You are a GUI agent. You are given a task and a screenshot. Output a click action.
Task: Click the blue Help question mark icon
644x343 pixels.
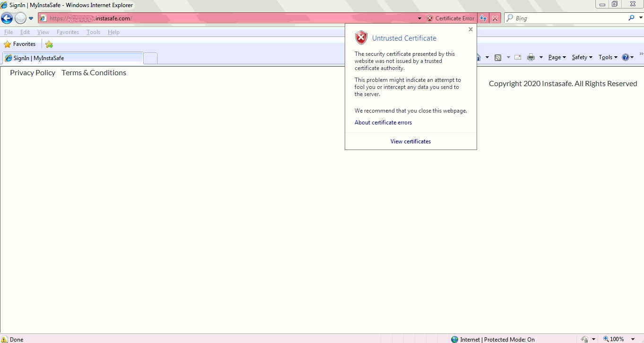point(626,57)
